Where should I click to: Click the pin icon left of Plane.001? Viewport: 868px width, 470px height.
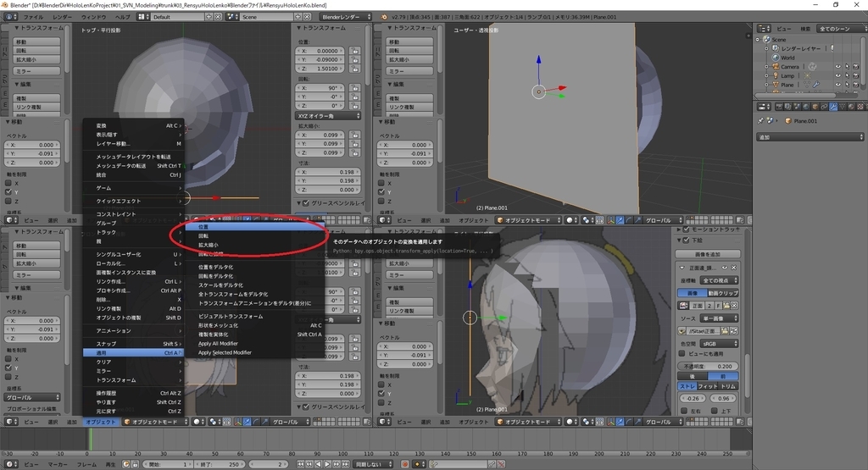[761, 120]
